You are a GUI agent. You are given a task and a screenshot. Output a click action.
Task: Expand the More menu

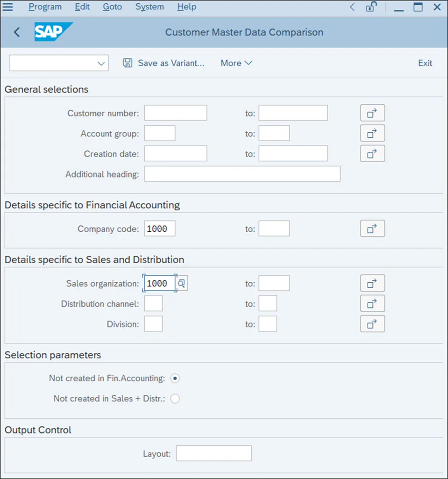coord(236,63)
